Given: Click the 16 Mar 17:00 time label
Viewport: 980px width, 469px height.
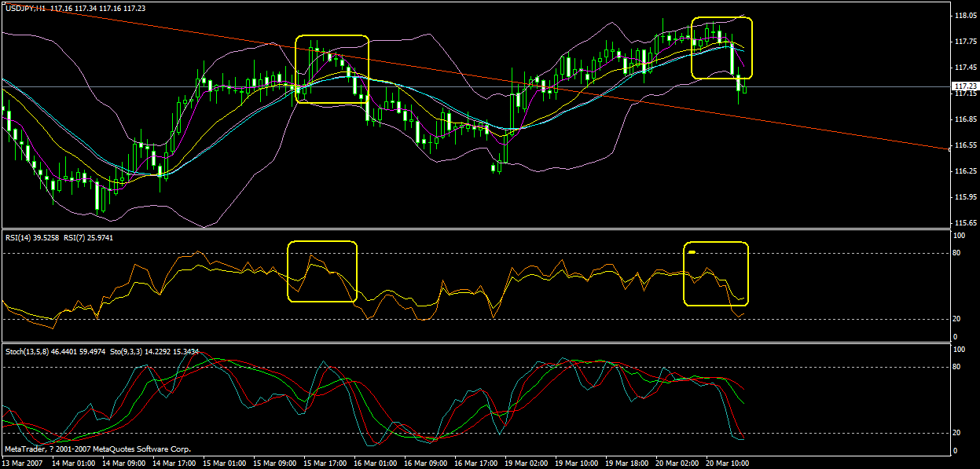Looking at the screenshot, I should [x=475, y=464].
